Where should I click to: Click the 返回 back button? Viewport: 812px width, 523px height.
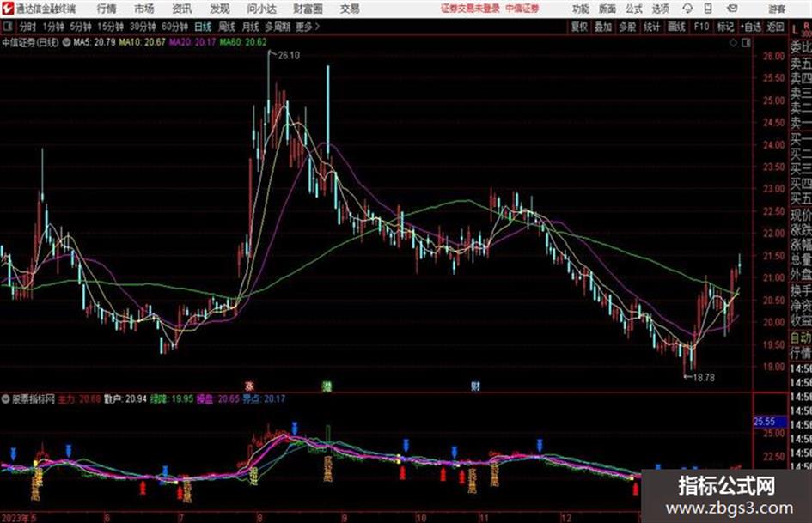[776, 27]
